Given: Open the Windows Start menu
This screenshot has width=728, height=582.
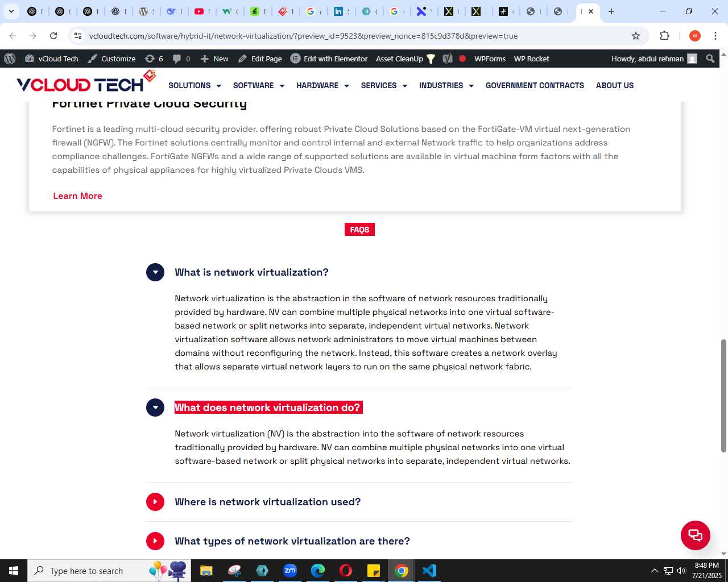Looking at the screenshot, I should (14, 571).
